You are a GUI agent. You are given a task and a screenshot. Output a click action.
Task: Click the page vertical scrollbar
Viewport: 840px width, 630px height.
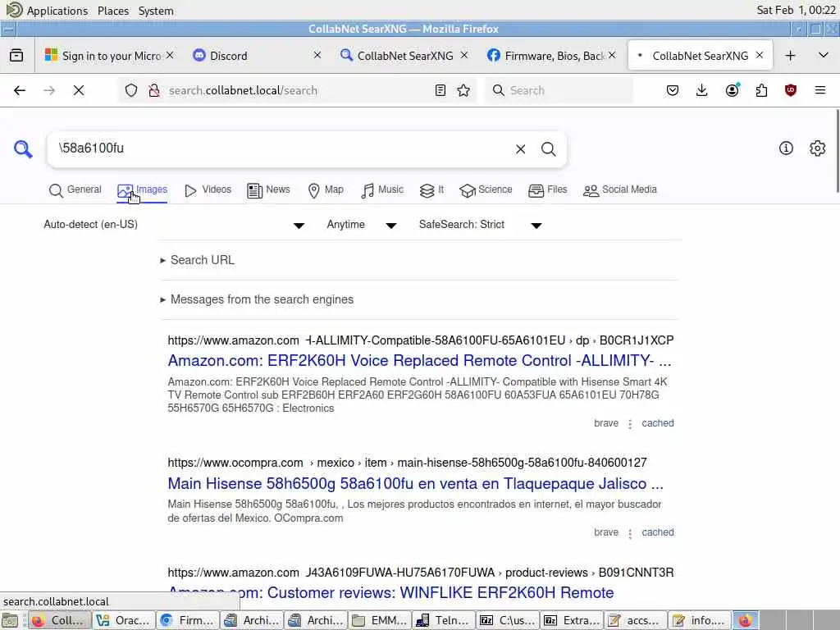(x=837, y=152)
